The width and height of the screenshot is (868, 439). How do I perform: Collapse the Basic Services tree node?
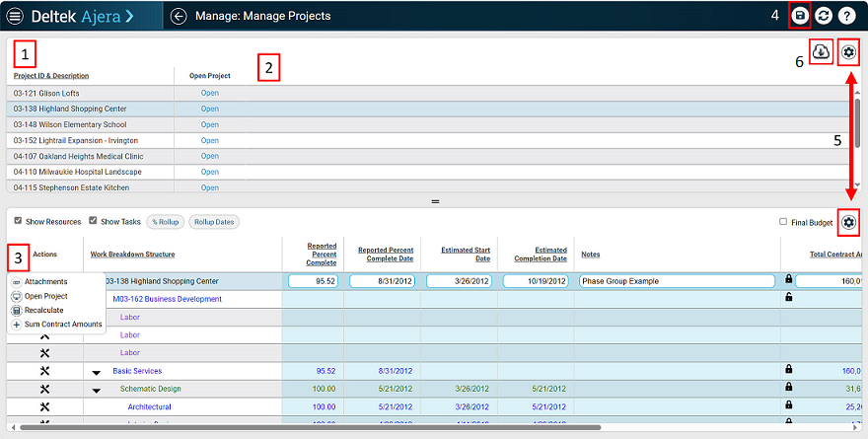tap(97, 372)
